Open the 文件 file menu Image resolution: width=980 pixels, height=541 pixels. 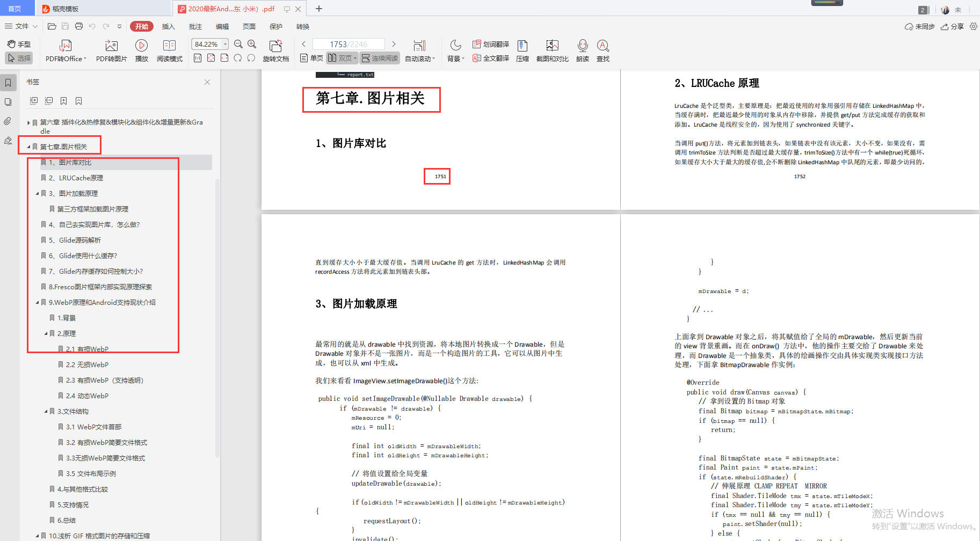[x=21, y=26]
